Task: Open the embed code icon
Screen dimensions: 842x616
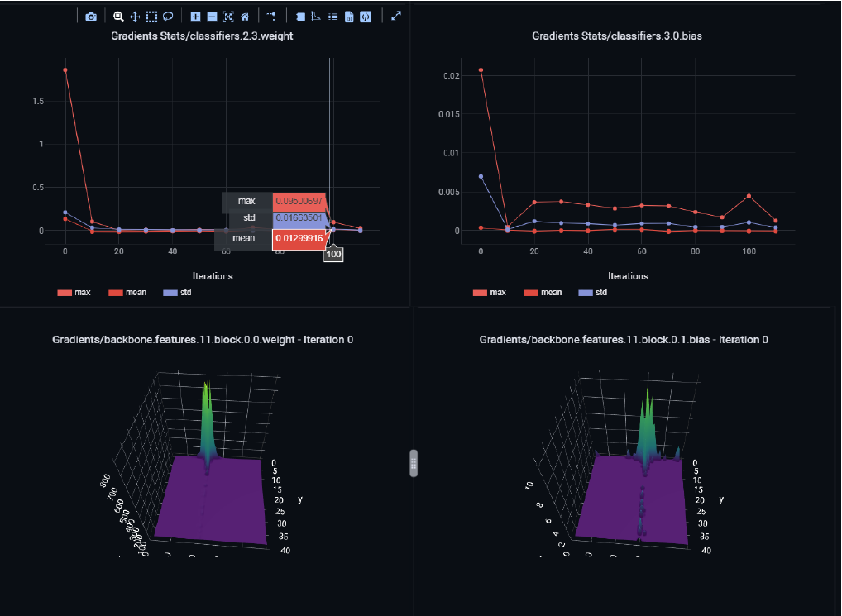Action: point(365,17)
